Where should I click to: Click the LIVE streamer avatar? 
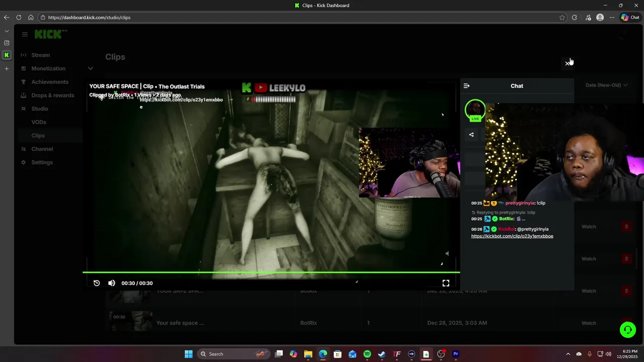tap(475, 110)
